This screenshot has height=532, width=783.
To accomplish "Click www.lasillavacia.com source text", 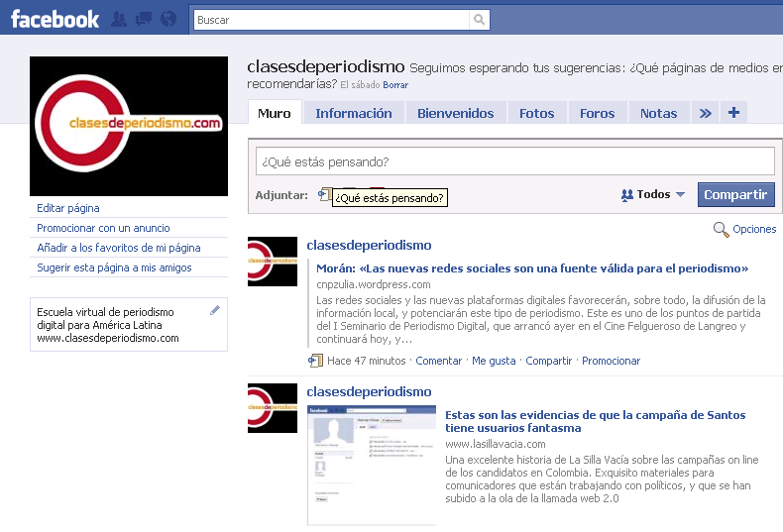I will click(496, 444).
